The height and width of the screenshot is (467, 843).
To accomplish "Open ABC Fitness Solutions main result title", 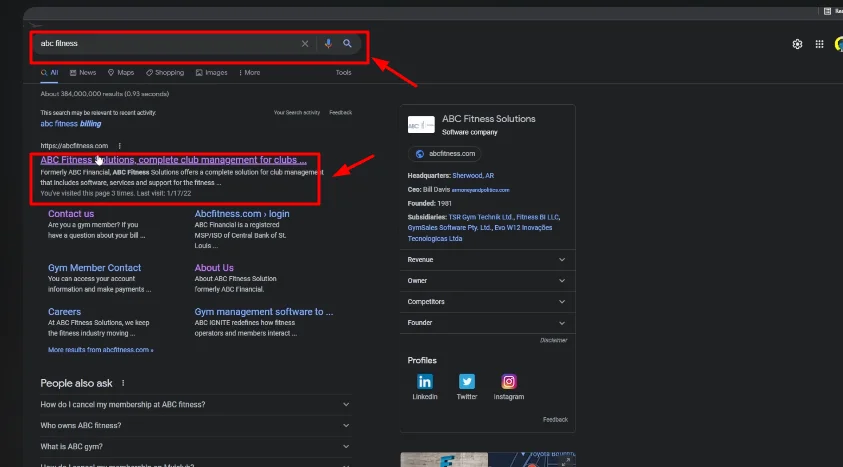I will point(173,160).
